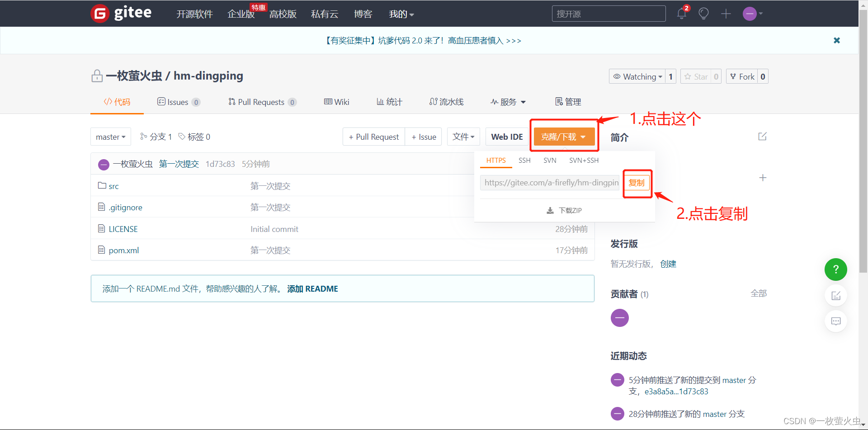868x430 pixels.
Task: Star this repository
Action: pos(696,76)
